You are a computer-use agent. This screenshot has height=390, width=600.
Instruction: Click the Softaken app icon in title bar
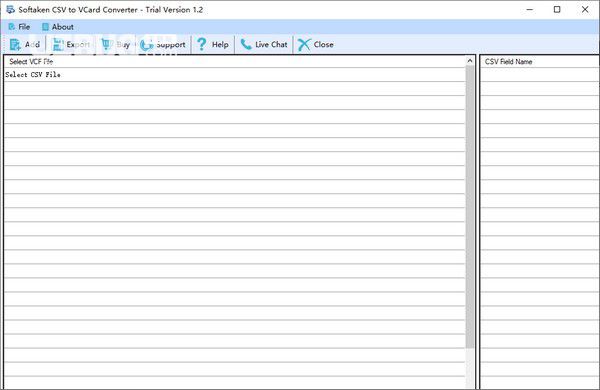coord(10,10)
